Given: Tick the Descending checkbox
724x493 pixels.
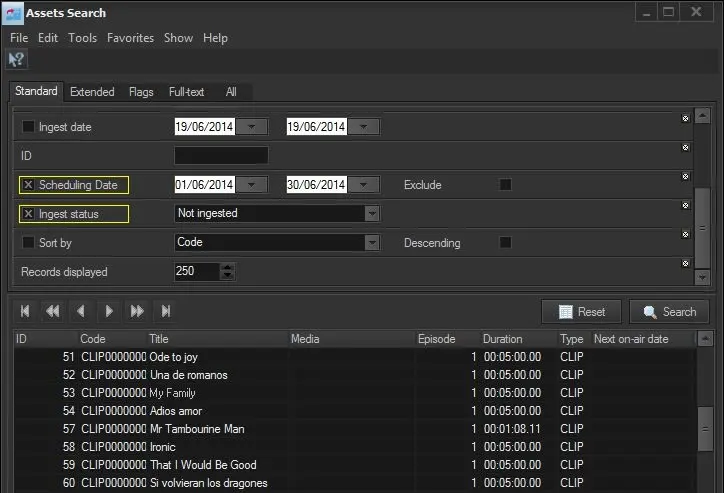Looking at the screenshot, I should 505,242.
